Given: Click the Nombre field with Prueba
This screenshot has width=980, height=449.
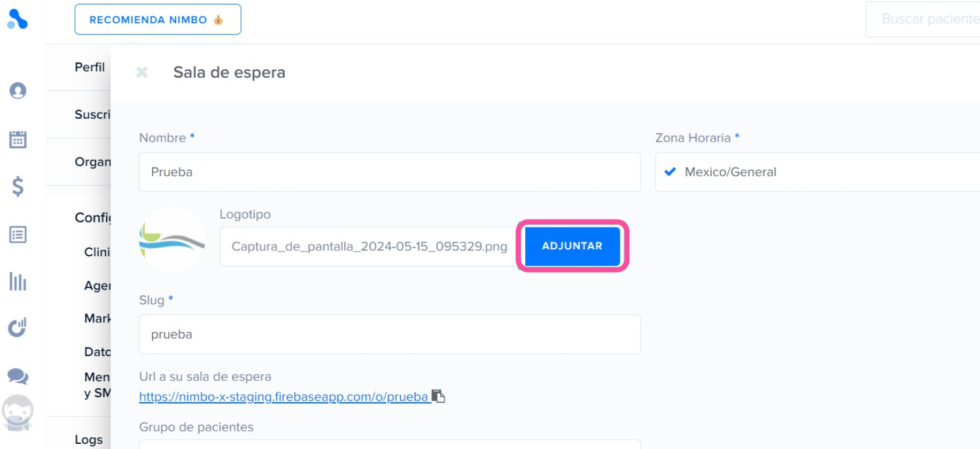Looking at the screenshot, I should click(x=389, y=172).
